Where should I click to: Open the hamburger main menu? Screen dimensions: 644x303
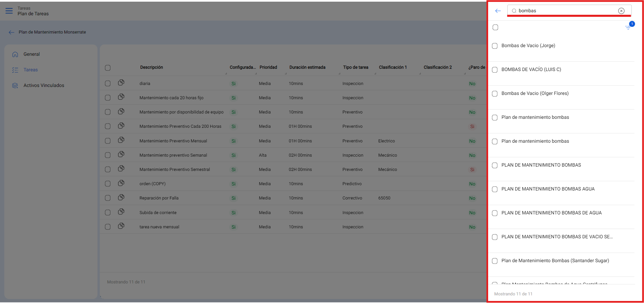coord(9,11)
